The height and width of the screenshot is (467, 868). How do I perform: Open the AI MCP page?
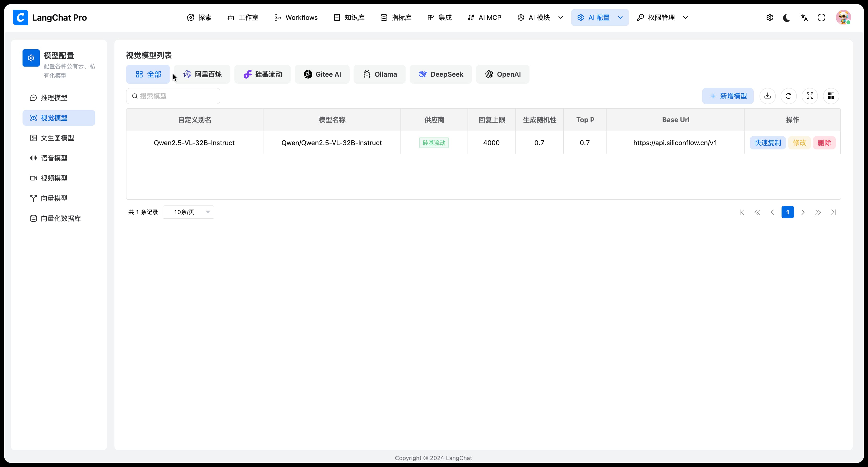485,17
